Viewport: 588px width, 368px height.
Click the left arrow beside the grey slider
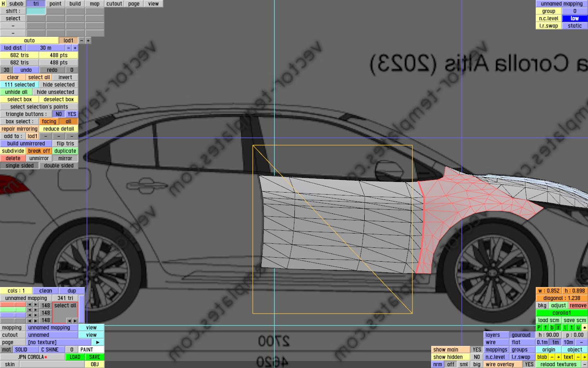point(29,321)
